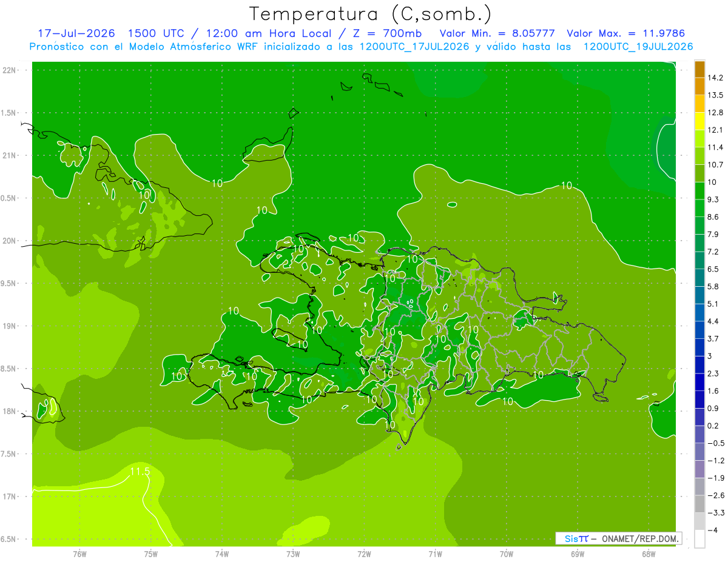Click the "10.7" colorbar value
728x562 pixels.
(715, 165)
